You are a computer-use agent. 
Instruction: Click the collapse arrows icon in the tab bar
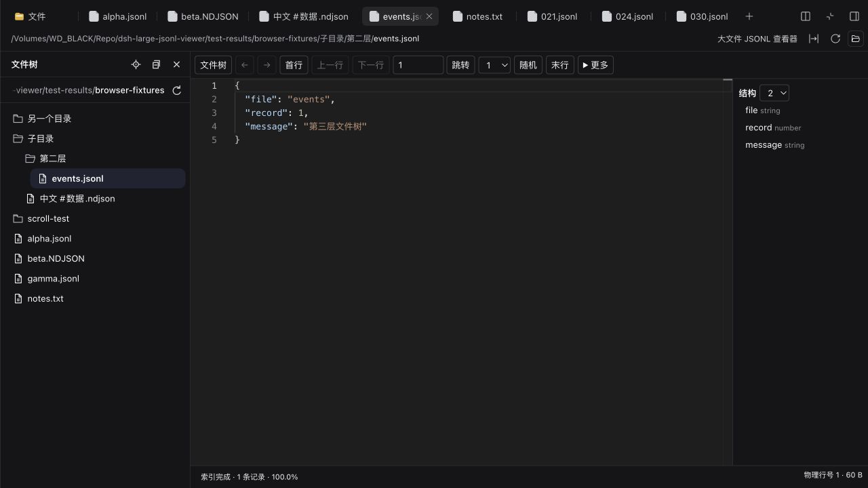pyautogui.click(x=830, y=16)
